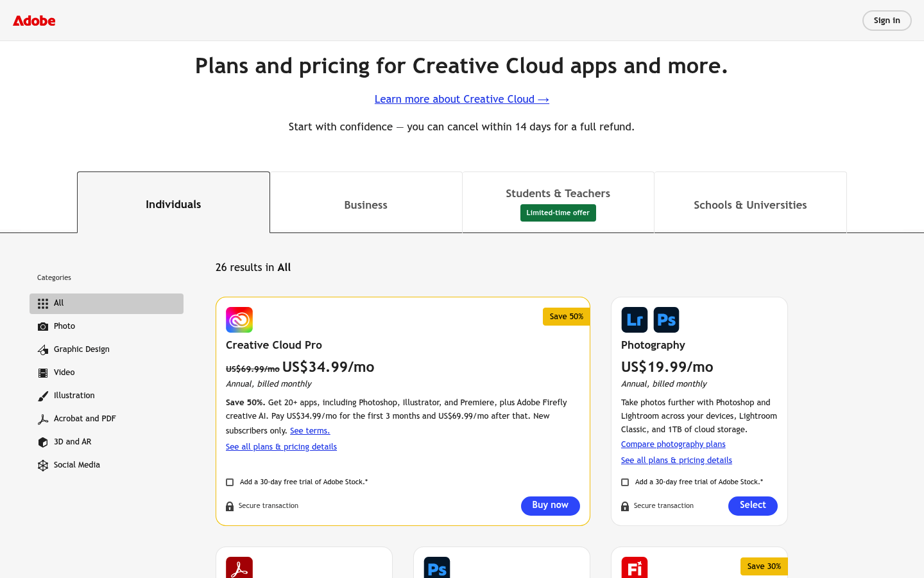Switch to the Individuals tab
This screenshot has width=924, height=578.
[173, 202]
